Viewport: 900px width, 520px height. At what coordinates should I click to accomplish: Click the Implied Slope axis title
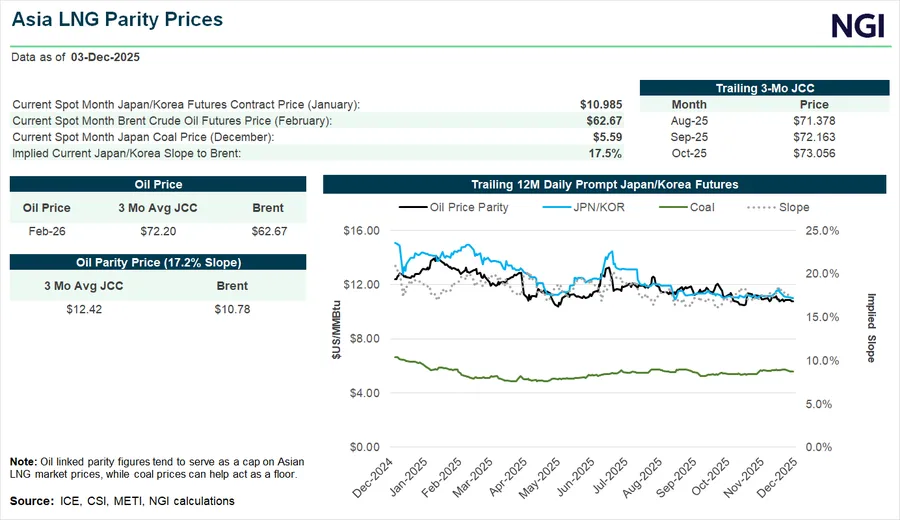pyautogui.click(x=871, y=328)
